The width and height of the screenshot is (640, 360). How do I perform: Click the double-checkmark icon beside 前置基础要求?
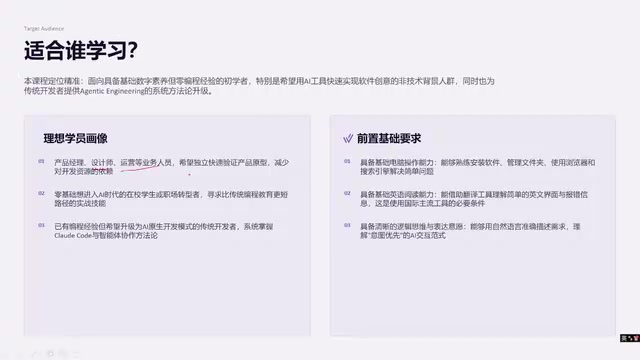348,138
